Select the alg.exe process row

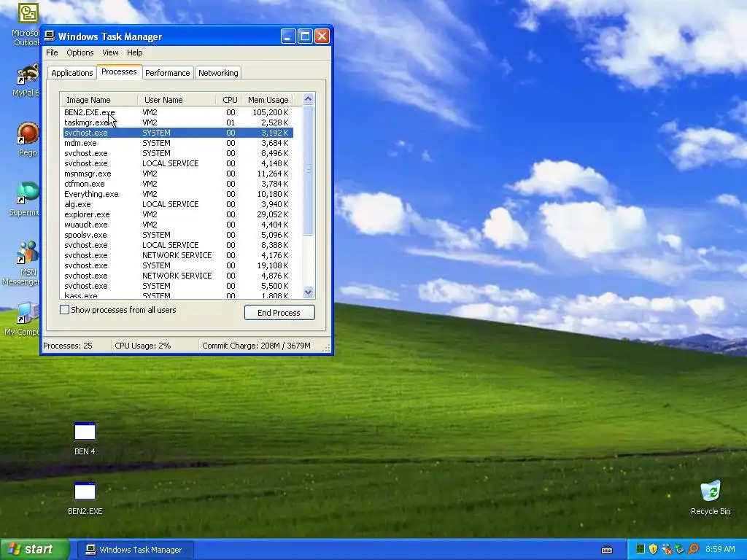coord(178,204)
